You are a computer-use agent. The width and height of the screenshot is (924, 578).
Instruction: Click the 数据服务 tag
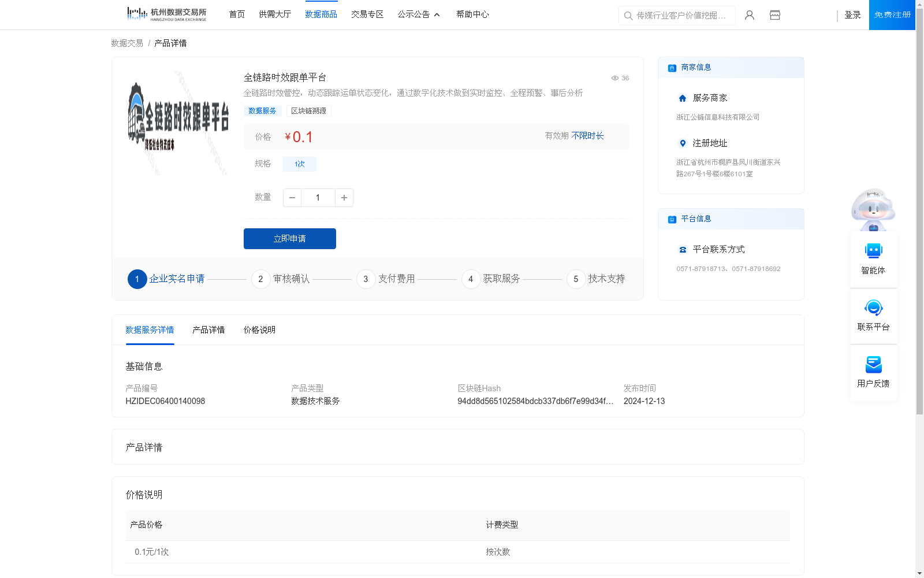pos(262,111)
